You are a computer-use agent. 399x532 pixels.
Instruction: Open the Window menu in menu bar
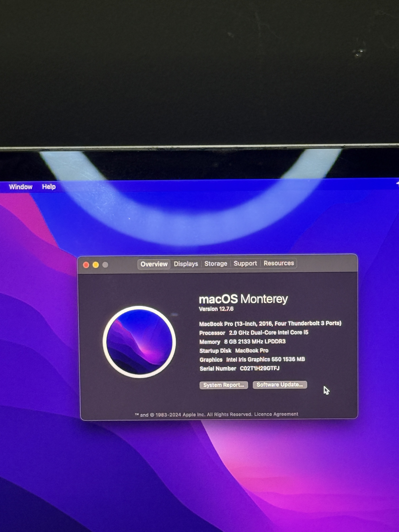21,187
